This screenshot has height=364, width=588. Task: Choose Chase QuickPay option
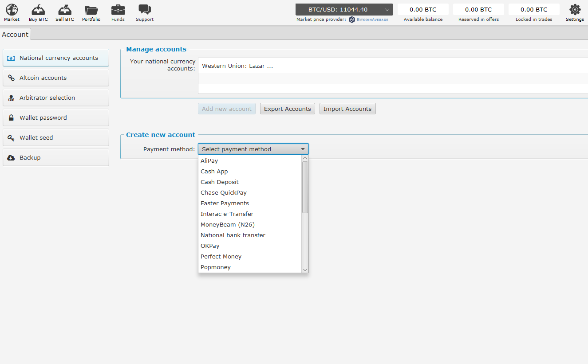250,193
